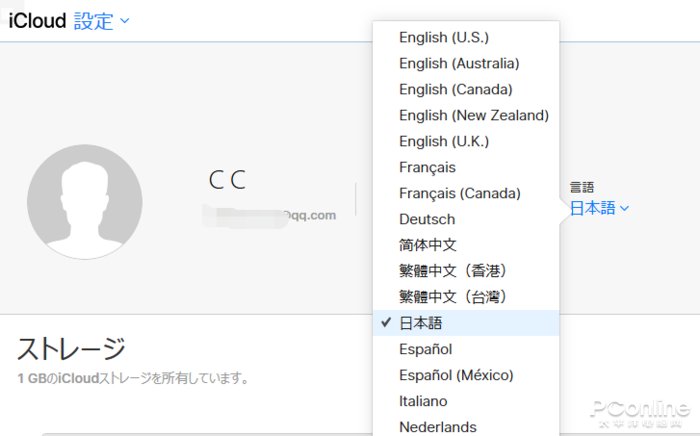Choose 繁體中文 (香港) option
Viewport: 700px width, 436px height.
(466, 271)
